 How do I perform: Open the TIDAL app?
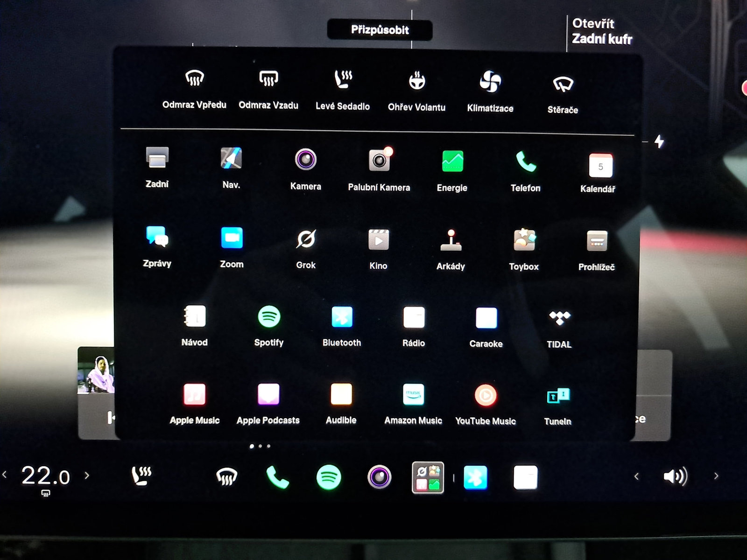[559, 329]
